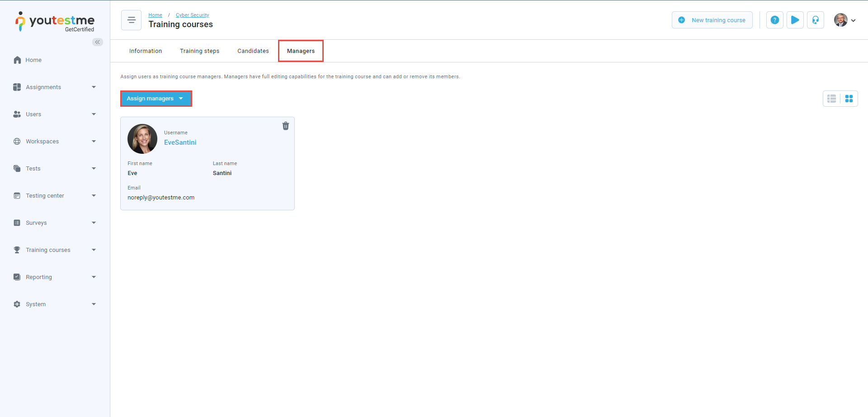Click the last name value Santini

pos(222,173)
